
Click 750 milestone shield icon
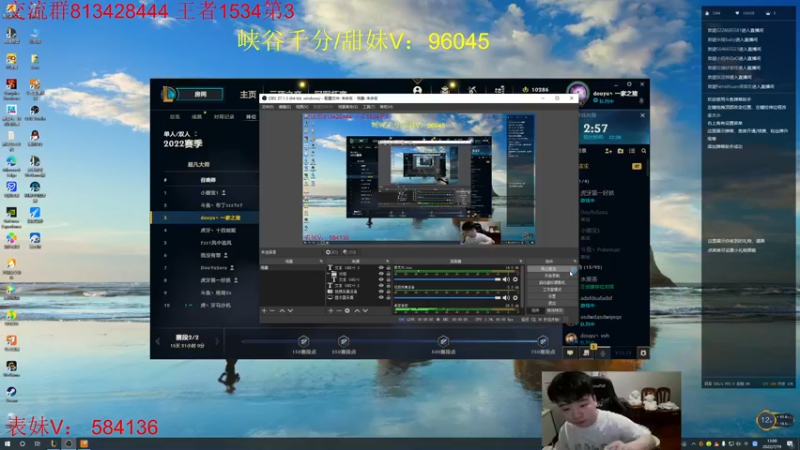[543, 341]
